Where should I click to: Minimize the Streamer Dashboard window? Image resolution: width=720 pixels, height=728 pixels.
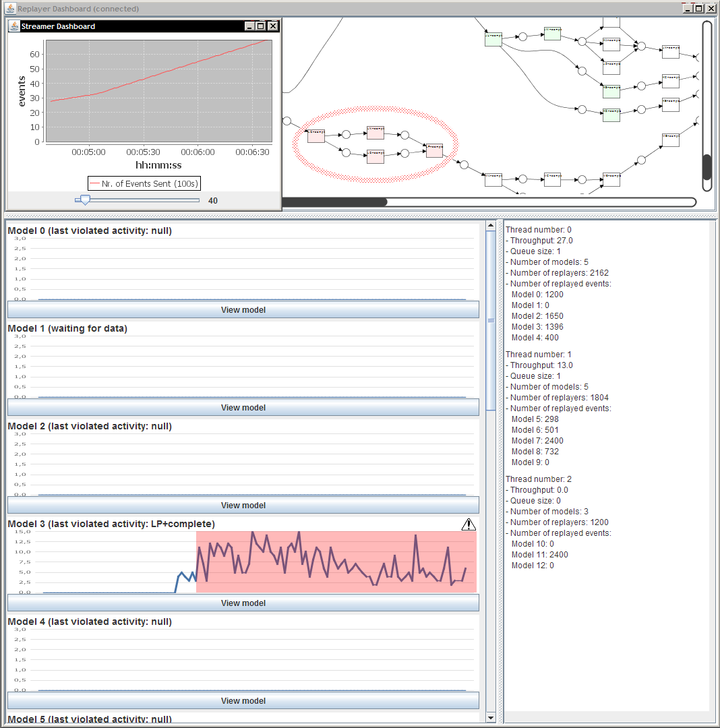click(249, 26)
